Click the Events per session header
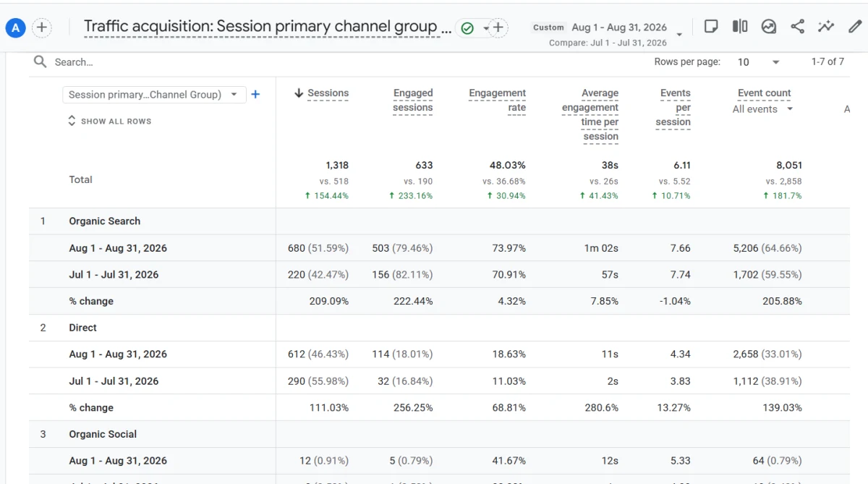The image size is (868, 484). 673,108
